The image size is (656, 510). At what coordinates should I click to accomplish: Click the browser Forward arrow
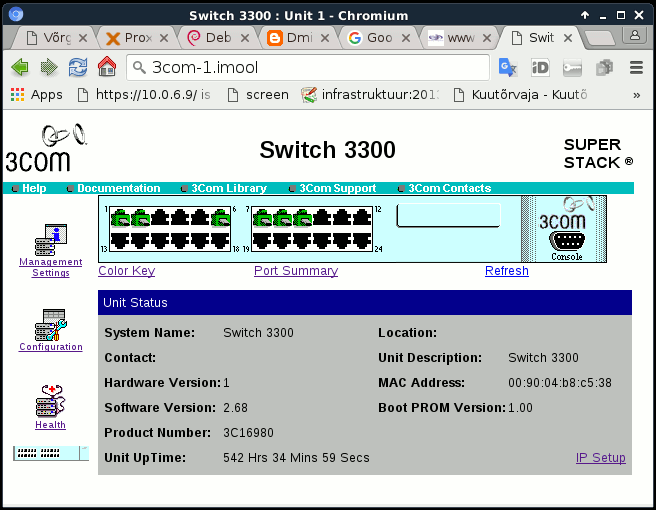tap(49, 67)
